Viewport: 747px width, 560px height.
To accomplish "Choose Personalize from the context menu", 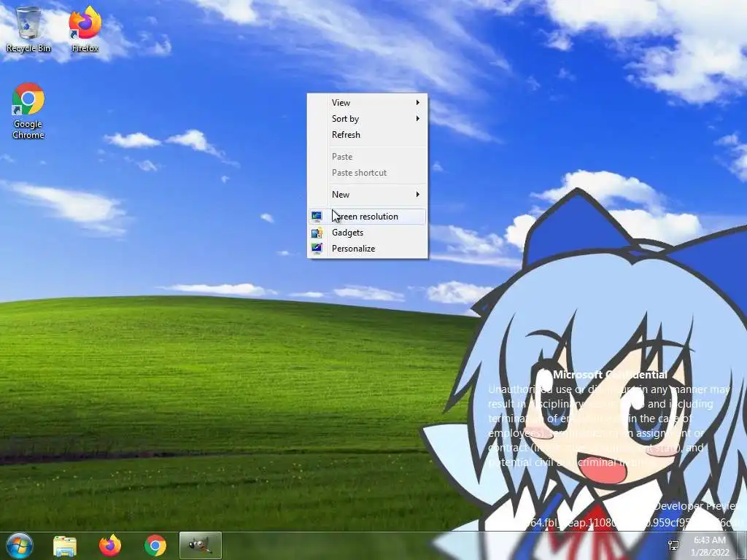I will (x=368, y=249).
